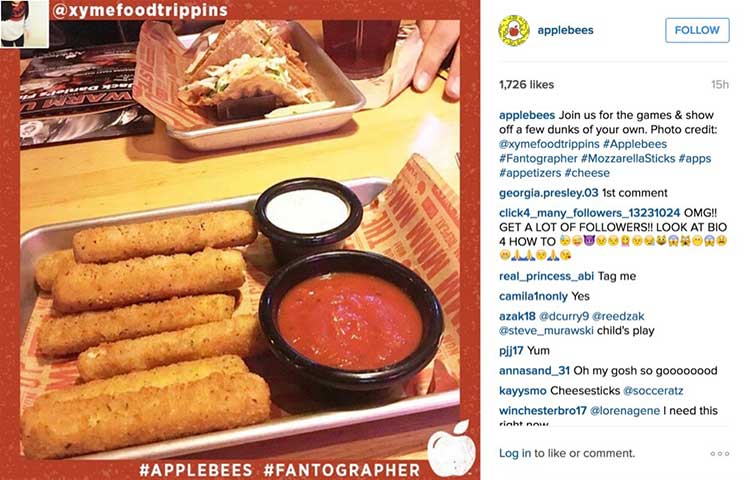This screenshot has width=750, height=480.
Task: Click the Log in link
Action: point(515,453)
